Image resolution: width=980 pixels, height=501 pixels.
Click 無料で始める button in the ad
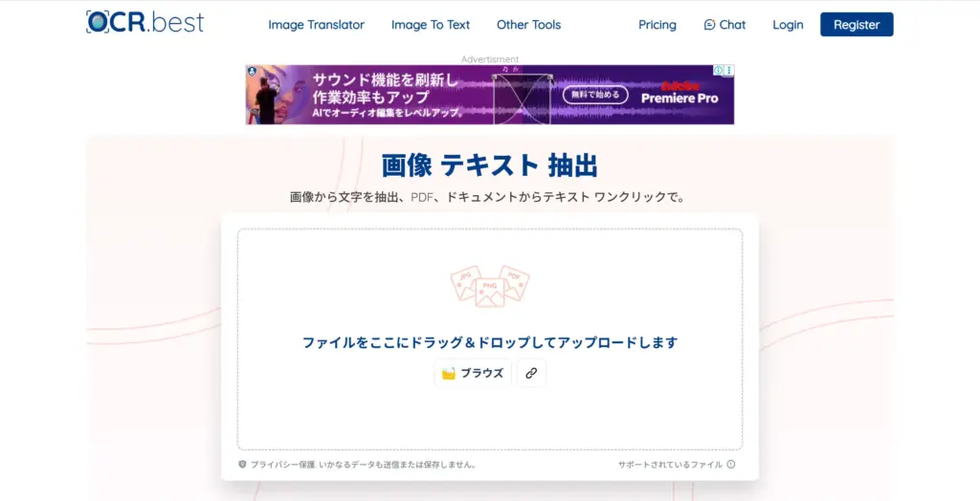[x=594, y=95]
